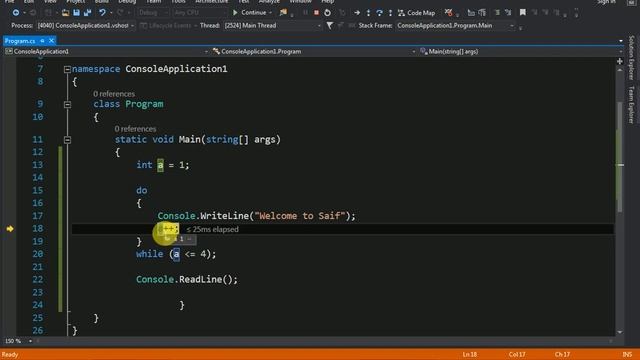Viewport: 640px width, 360px height.
Task: Click the 'Welcome to Saif' string literal
Action: [300, 216]
